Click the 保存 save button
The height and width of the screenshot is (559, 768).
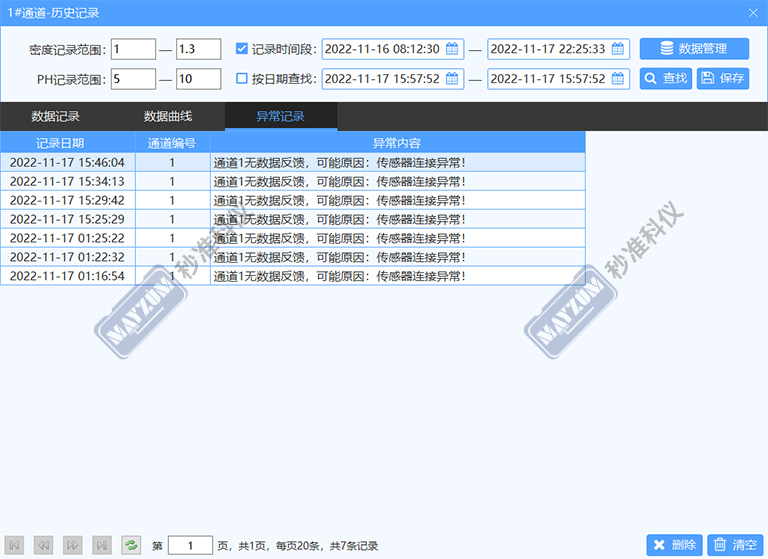[x=722, y=78]
